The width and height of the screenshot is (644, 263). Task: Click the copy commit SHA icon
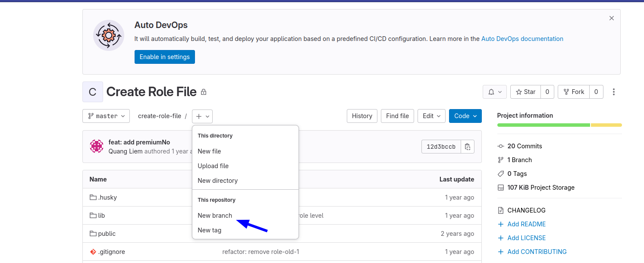(x=467, y=147)
